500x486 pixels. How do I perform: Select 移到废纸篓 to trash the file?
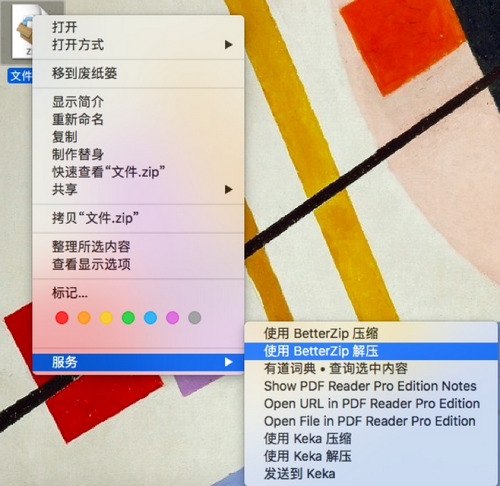[x=138, y=73]
